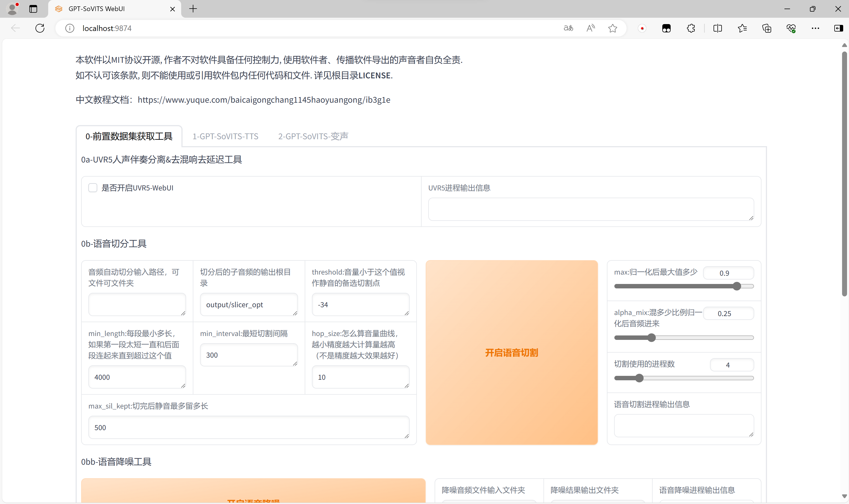Click the output/slicer_opt input field
The width and height of the screenshot is (849, 504).
tap(248, 304)
